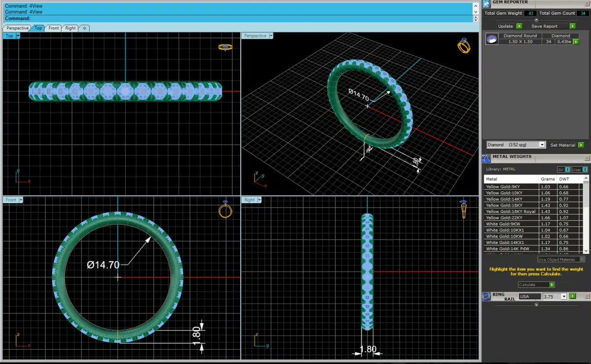Select the Yellow Gold:14KY row
This screenshot has width=591, height=364.
click(x=533, y=199)
